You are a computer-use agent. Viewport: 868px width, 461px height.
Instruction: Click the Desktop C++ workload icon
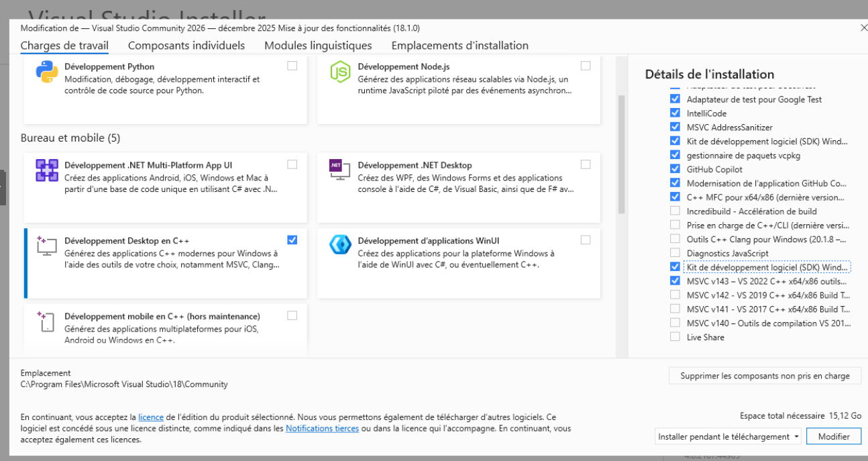click(x=47, y=246)
